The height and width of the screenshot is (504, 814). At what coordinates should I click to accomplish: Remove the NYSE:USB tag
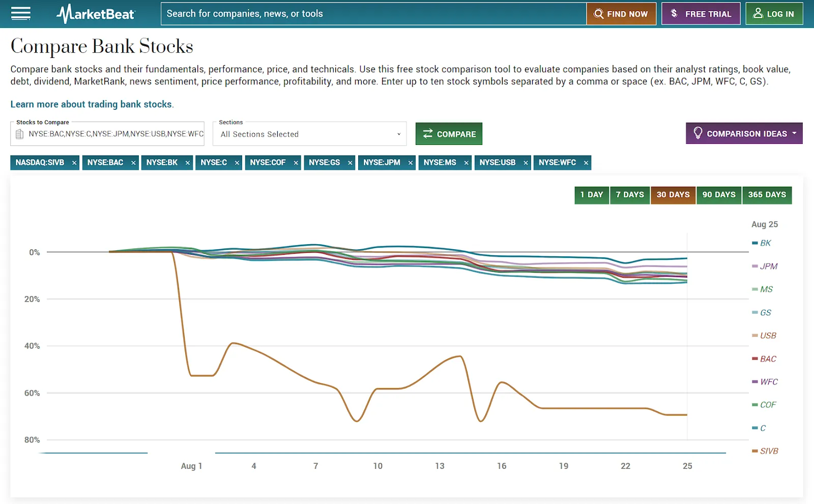tap(526, 163)
